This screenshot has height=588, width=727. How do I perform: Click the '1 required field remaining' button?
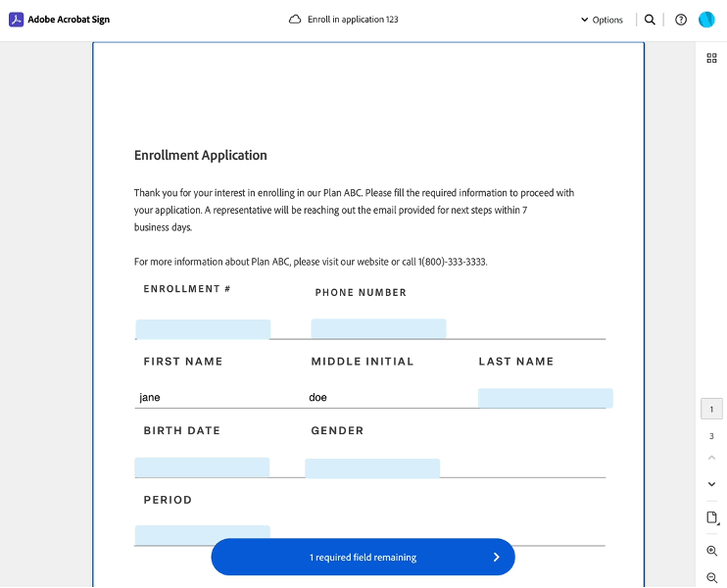(x=363, y=557)
